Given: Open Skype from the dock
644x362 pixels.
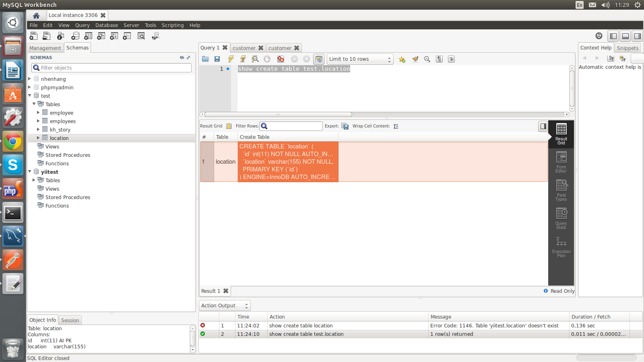Looking at the screenshot, I should [x=13, y=165].
